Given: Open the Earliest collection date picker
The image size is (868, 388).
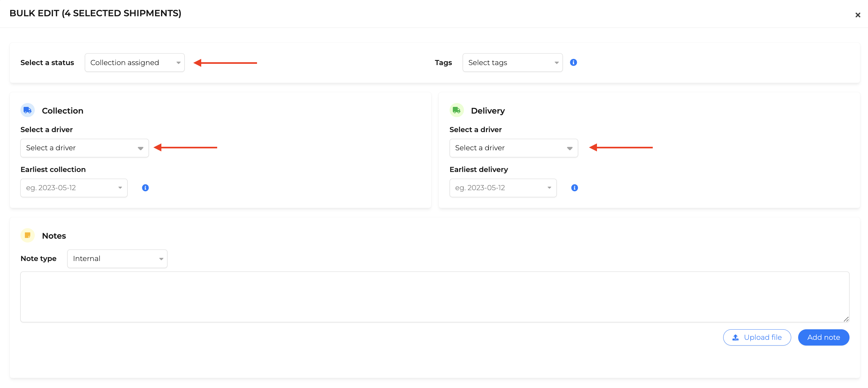Looking at the screenshot, I should point(74,188).
